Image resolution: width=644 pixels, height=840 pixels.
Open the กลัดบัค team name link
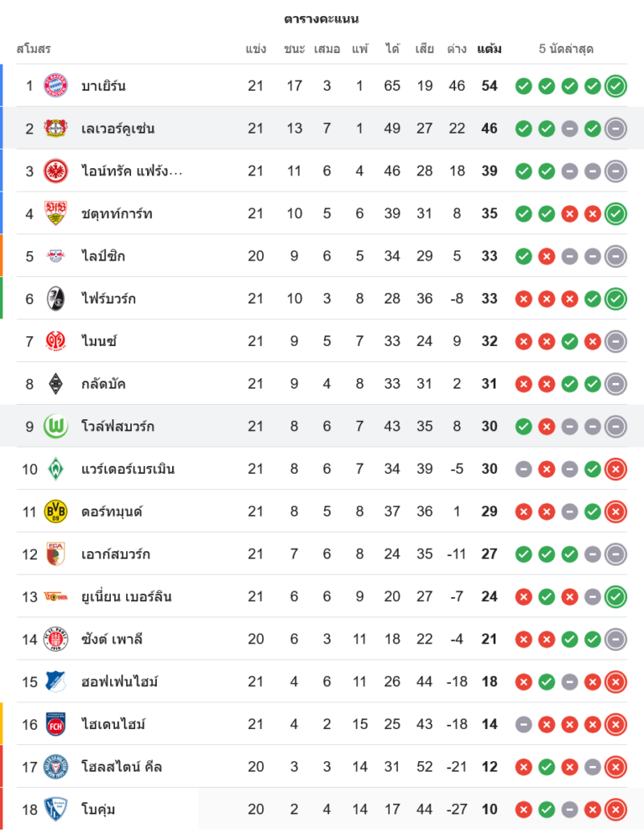coord(104,384)
